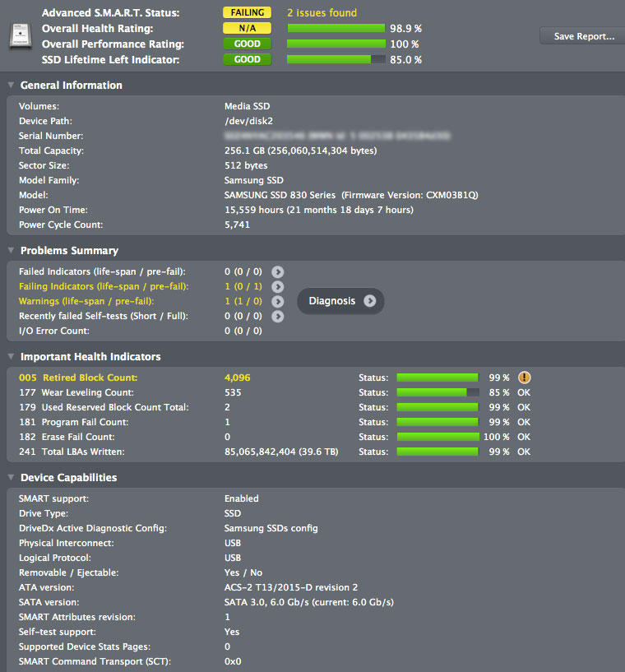The height and width of the screenshot is (672, 625).
Task: Collapse the Device Capabilities section
Action: click(11, 477)
